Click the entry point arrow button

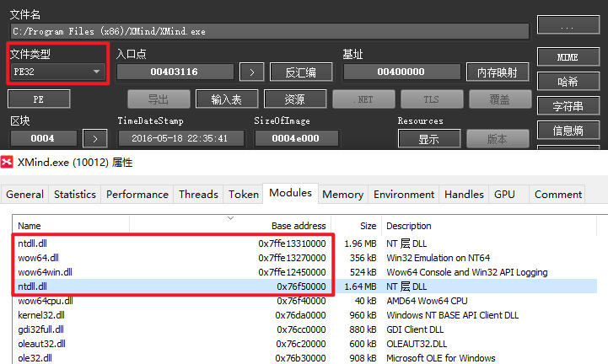[x=251, y=72]
